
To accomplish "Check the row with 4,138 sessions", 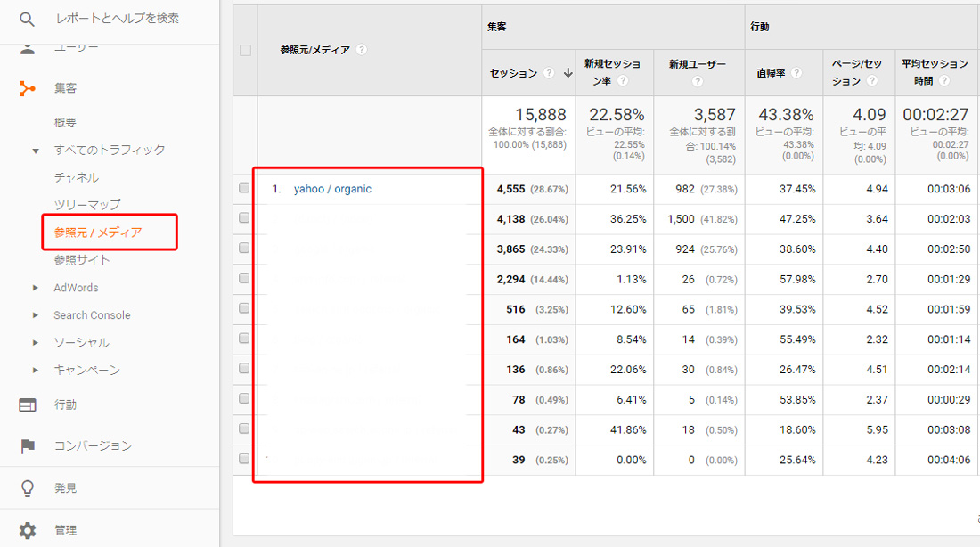I will coord(244,219).
